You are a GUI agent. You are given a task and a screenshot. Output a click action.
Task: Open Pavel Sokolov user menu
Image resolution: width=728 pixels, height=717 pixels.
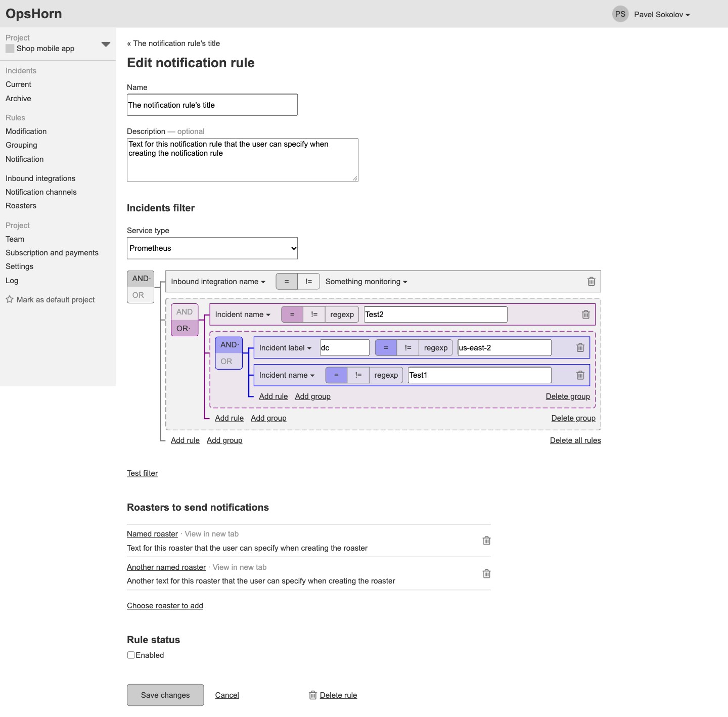662,15
